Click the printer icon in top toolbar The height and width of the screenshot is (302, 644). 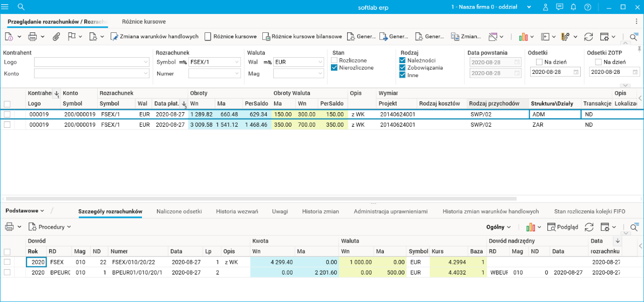[x=32, y=37]
